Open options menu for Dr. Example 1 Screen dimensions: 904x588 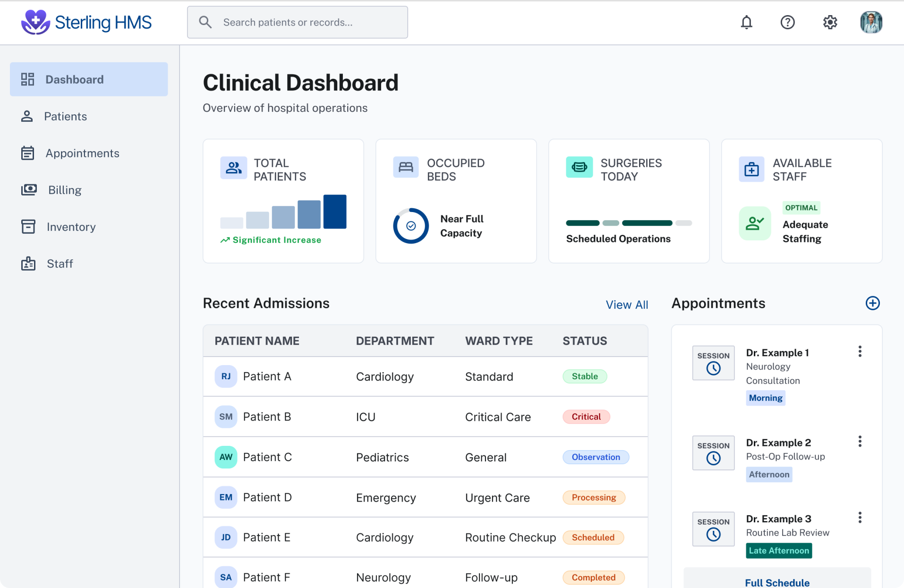[x=860, y=351]
